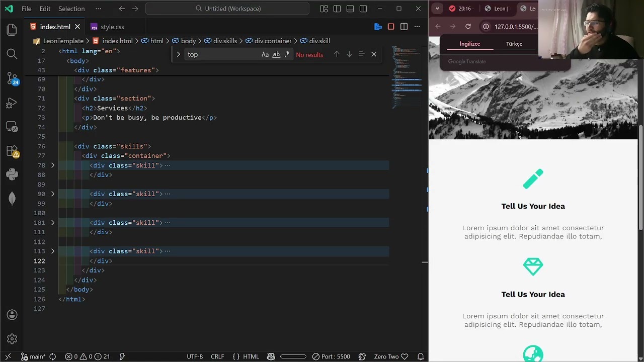Open the Manage gear menu

pyautogui.click(x=12, y=339)
